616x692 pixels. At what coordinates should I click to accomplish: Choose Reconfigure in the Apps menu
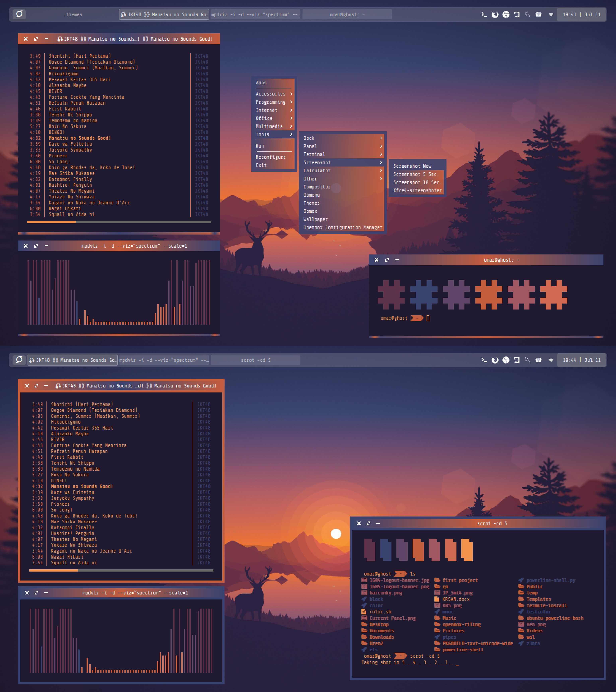[x=274, y=157]
